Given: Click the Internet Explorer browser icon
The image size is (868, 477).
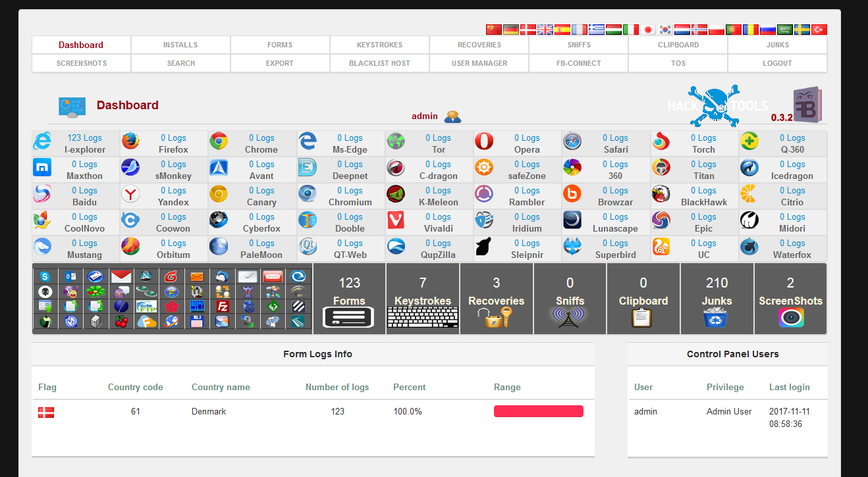Looking at the screenshot, I should tap(42, 141).
